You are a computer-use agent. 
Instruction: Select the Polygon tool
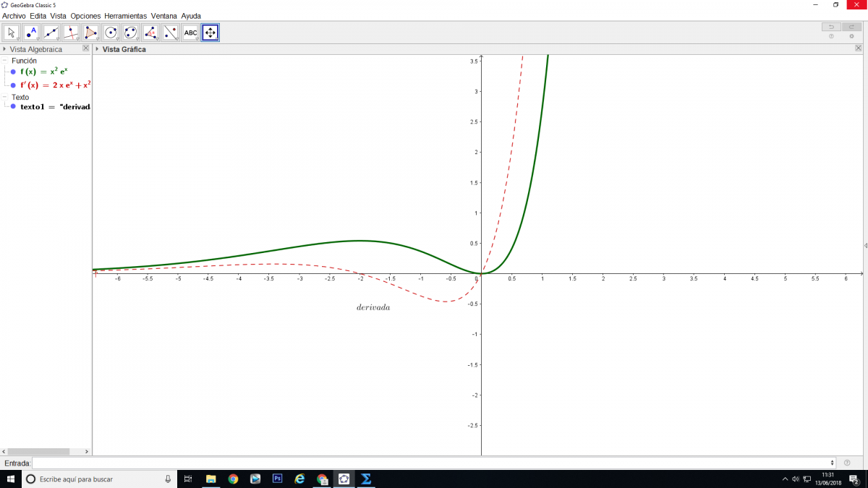click(x=90, y=33)
